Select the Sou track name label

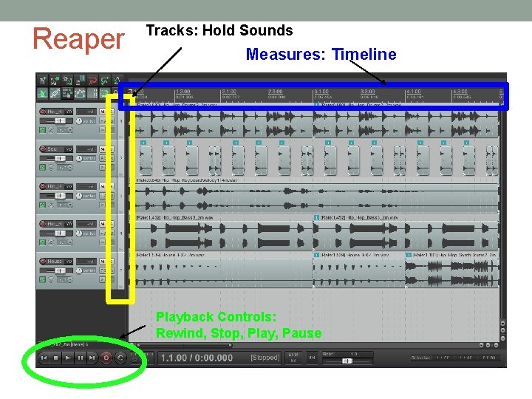[x=55, y=149]
